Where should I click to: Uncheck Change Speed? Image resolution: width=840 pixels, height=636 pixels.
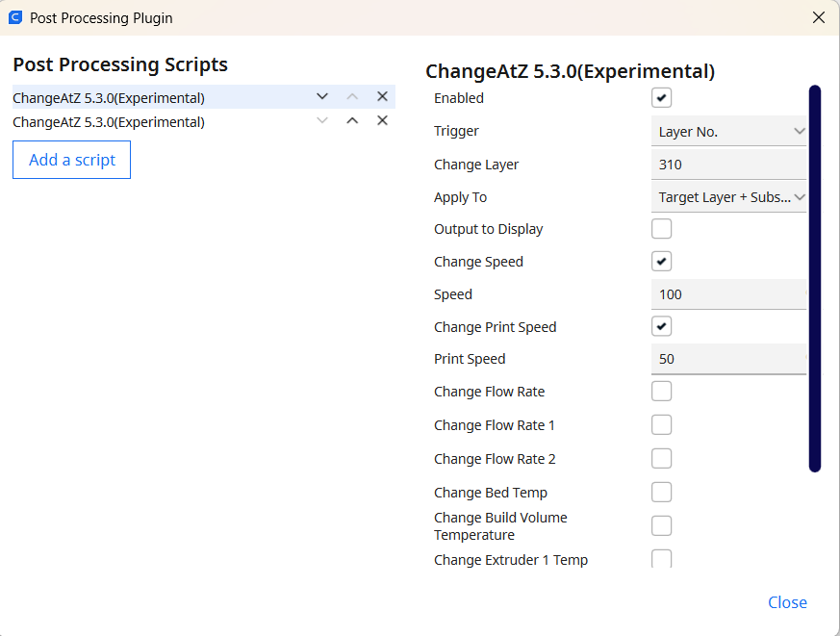(661, 261)
